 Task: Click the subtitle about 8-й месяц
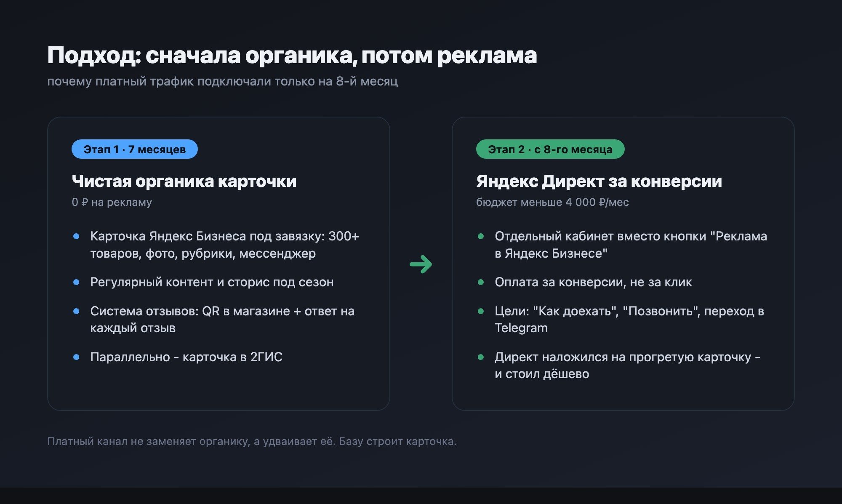[222, 81]
